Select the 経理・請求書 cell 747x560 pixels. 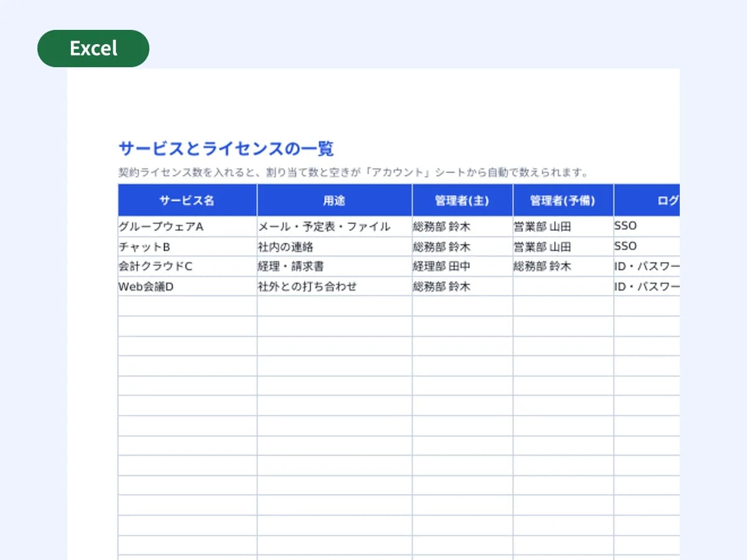coord(334,266)
